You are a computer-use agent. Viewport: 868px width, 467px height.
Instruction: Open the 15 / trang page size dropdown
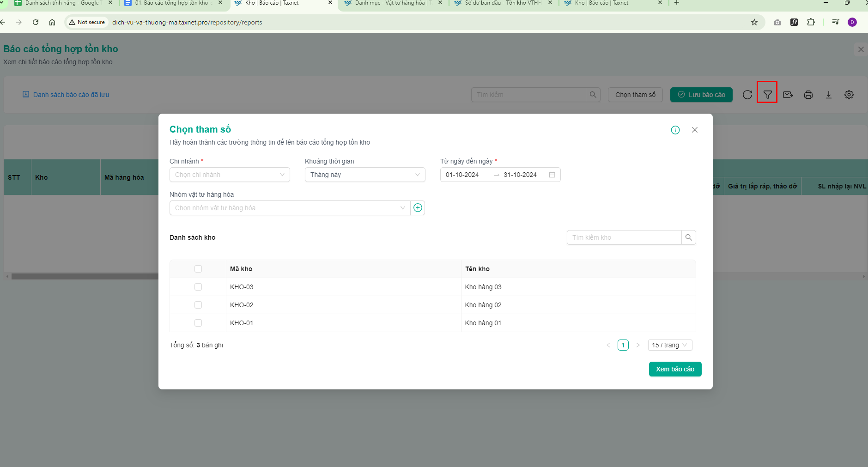[x=670, y=345]
